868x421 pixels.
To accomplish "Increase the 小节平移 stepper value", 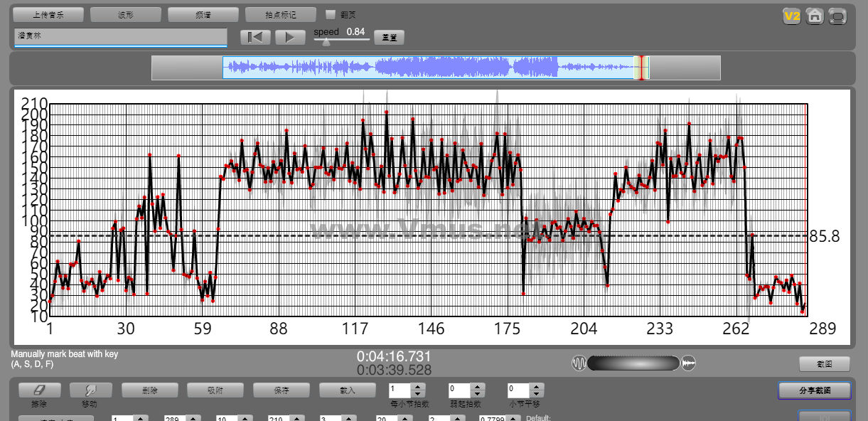I will click(x=537, y=387).
